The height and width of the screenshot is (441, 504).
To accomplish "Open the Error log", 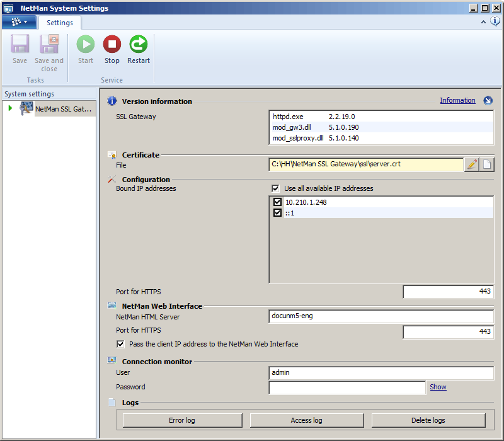I will [181, 420].
